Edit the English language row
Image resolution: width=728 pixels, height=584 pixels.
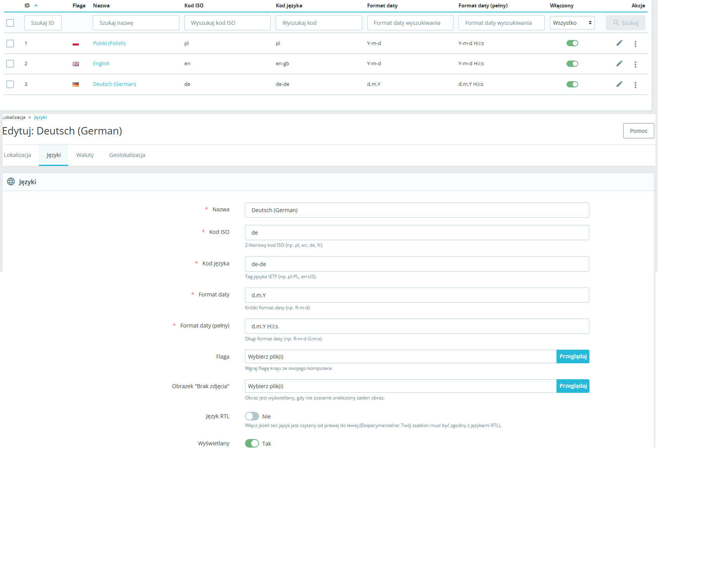[x=619, y=64]
